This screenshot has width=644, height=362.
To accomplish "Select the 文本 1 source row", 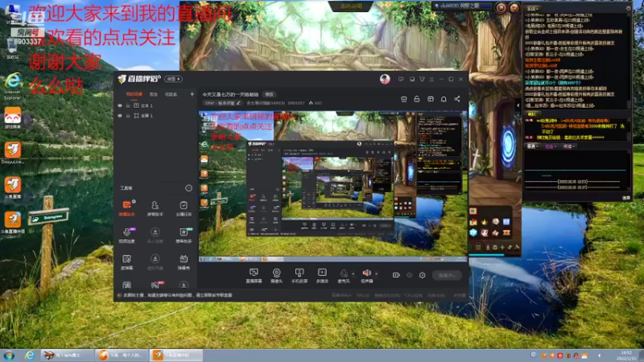I will click(x=156, y=105).
